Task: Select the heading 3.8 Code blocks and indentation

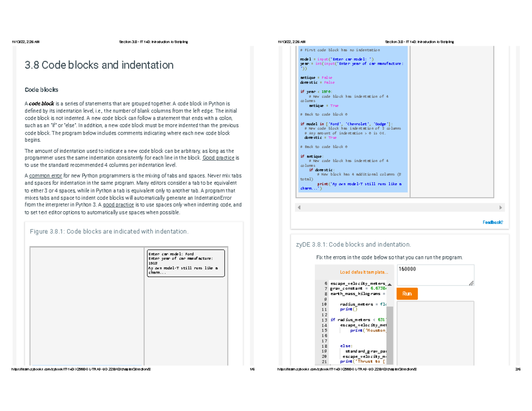Action: tap(99, 65)
